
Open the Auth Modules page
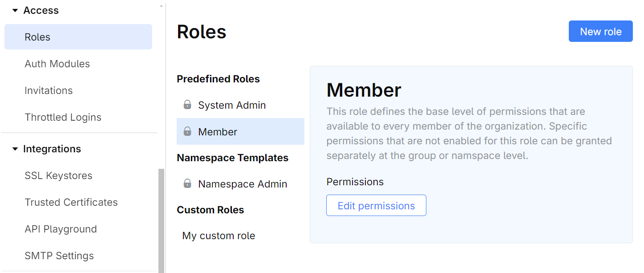point(57,64)
